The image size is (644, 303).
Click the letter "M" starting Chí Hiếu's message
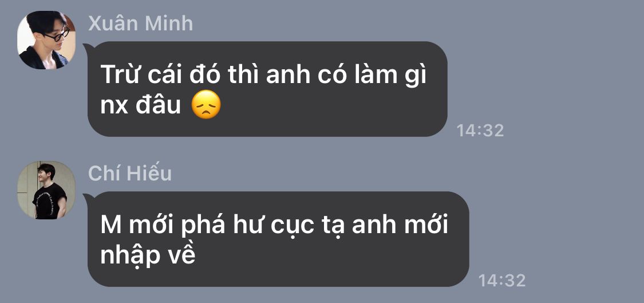pos(111,226)
